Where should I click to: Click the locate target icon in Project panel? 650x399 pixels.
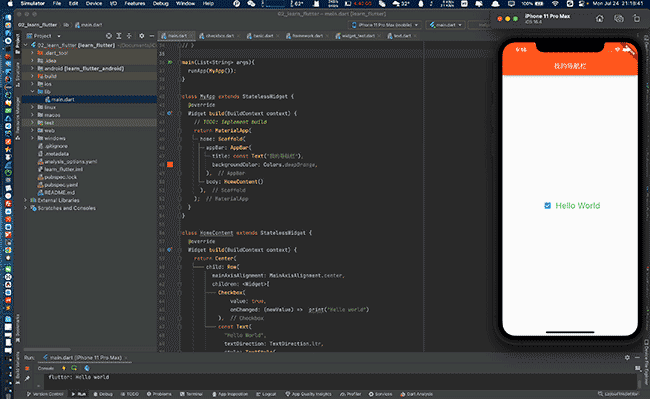109,36
